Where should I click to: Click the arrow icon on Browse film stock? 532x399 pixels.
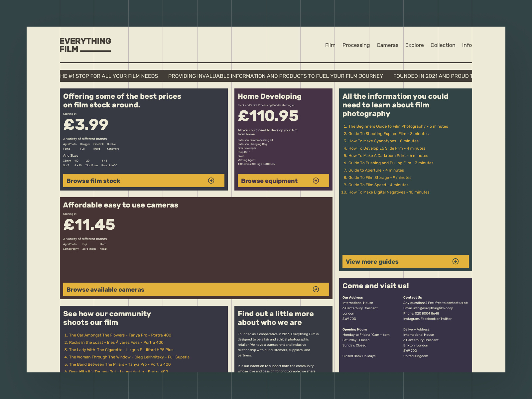tap(211, 181)
